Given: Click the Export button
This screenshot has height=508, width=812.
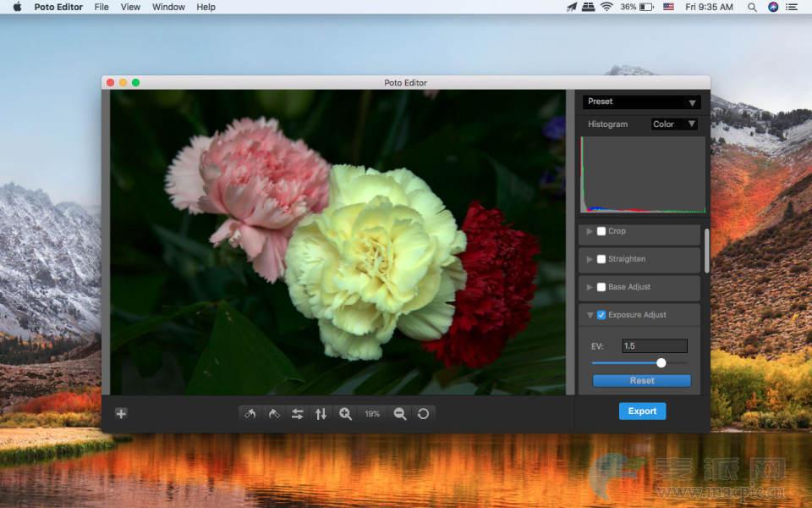Looking at the screenshot, I should click(x=642, y=411).
